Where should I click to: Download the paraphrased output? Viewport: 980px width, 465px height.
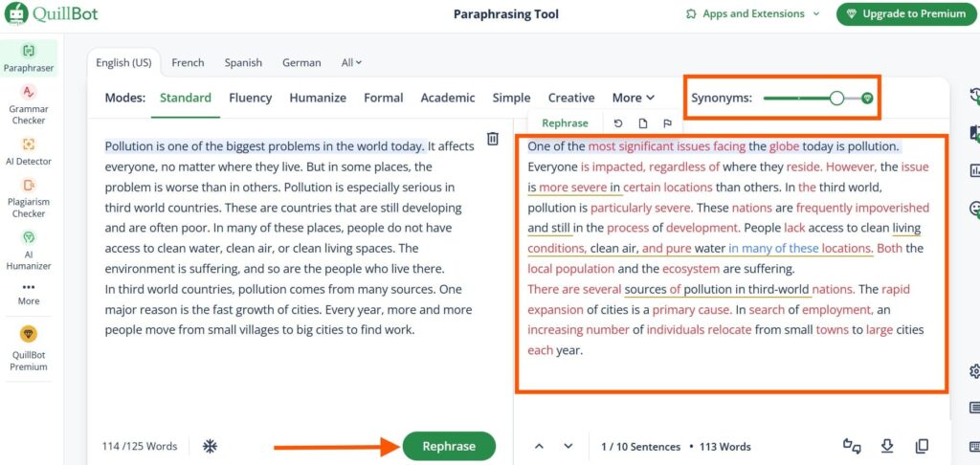(x=887, y=446)
